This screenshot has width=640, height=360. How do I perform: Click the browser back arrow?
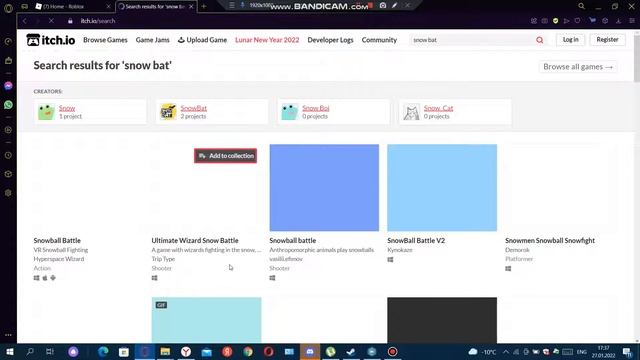tap(24, 21)
